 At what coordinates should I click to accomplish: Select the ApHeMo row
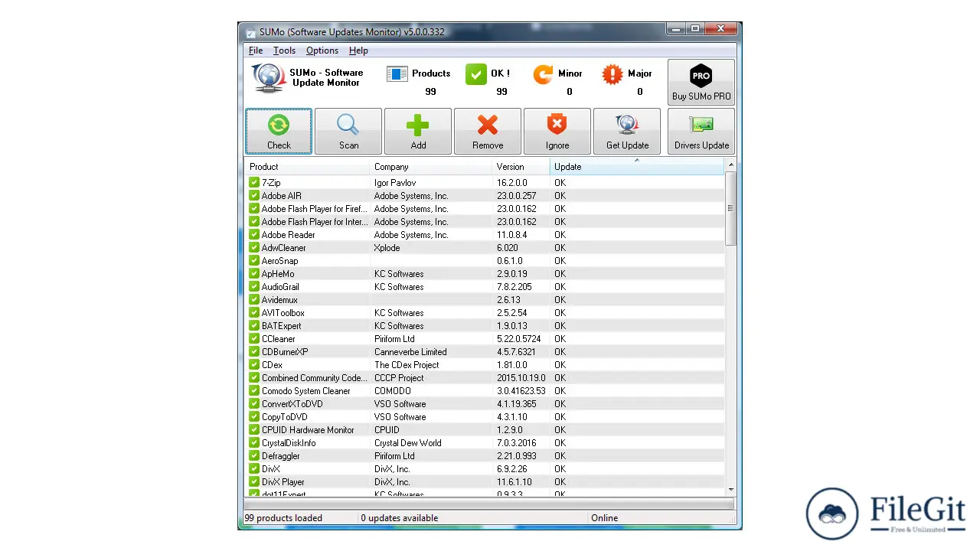click(484, 274)
